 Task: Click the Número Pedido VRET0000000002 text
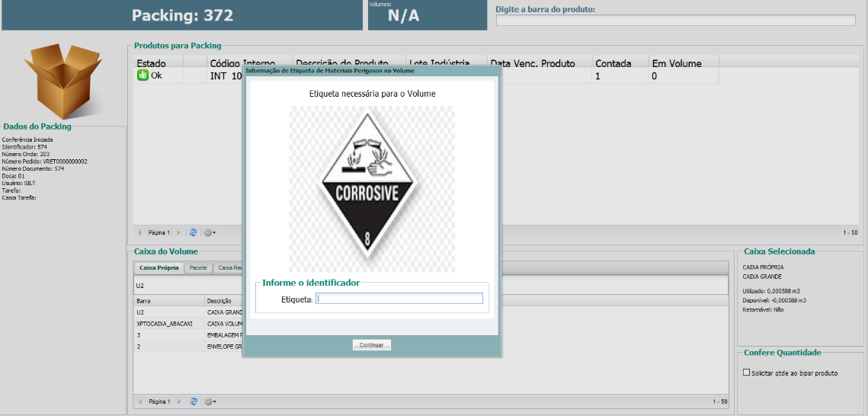[x=45, y=162]
